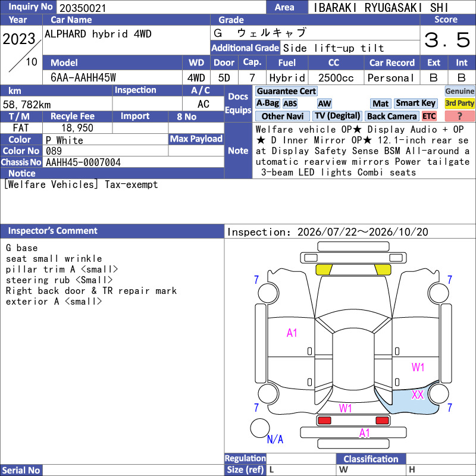Click the red ETC badge
Viewport: 476px width, 476px height.
point(429,116)
